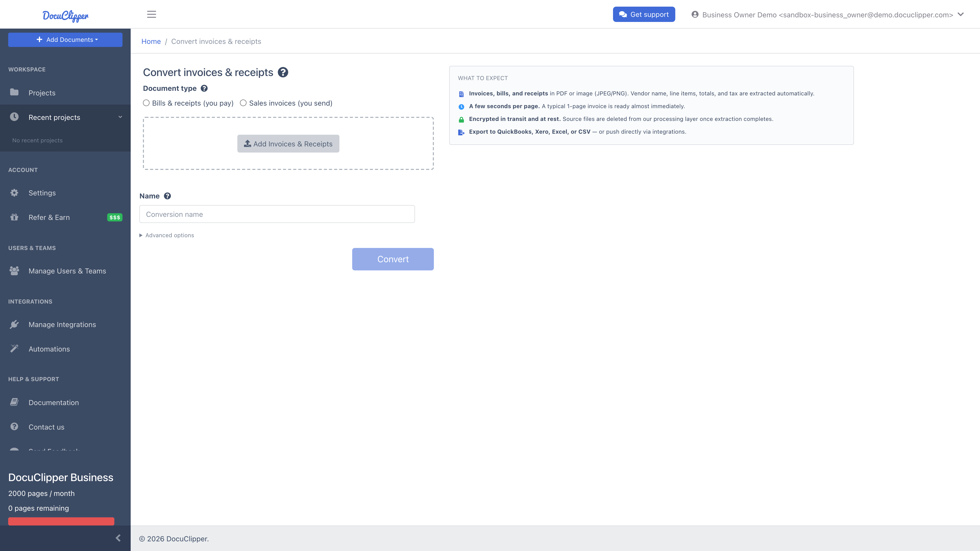
Task: Open the Add Documents dropdown
Action: 65,40
